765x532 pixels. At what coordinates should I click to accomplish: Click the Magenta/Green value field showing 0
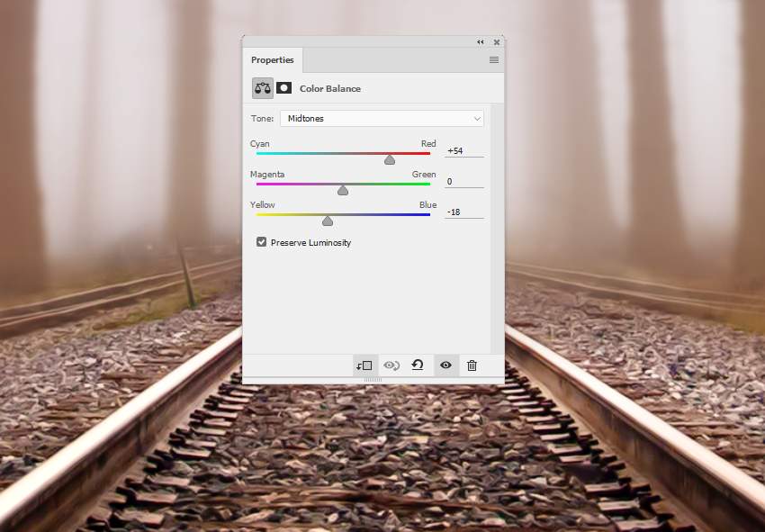coord(463,182)
